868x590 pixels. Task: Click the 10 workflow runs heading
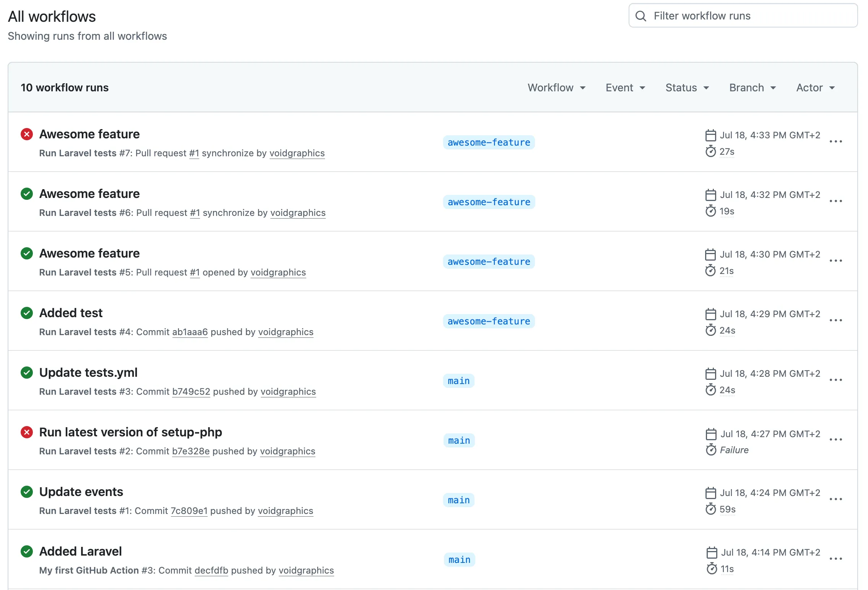pyautogui.click(x=65, y=88)
